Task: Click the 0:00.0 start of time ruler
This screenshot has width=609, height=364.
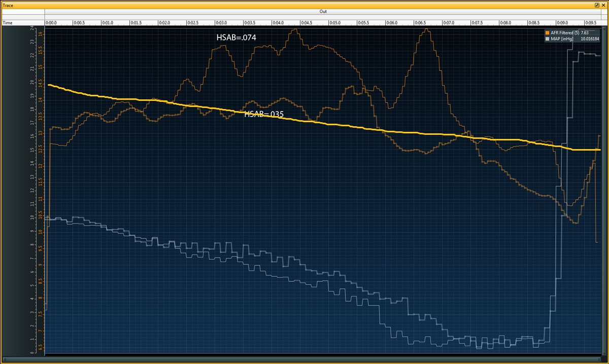Action: point(51,23)
